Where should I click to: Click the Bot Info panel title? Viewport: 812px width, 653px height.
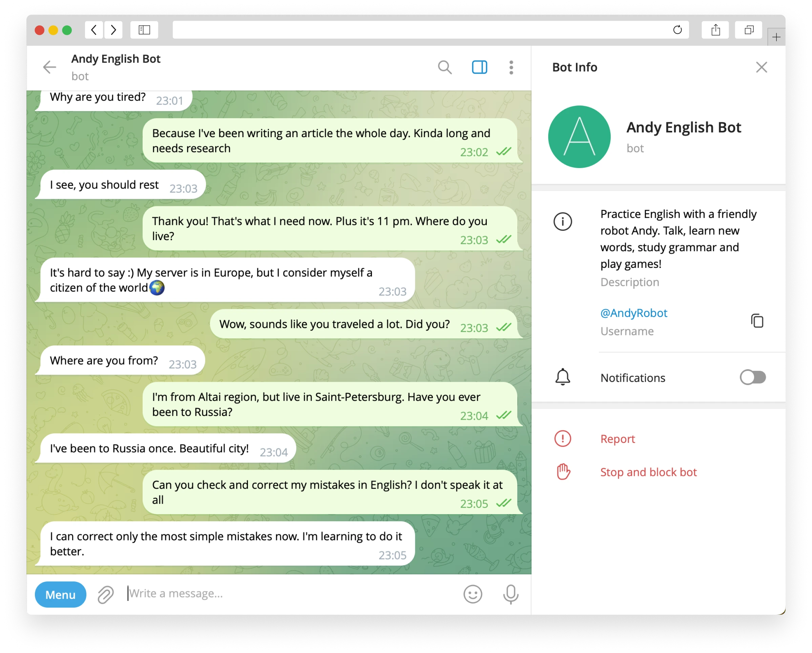point(574,67)
